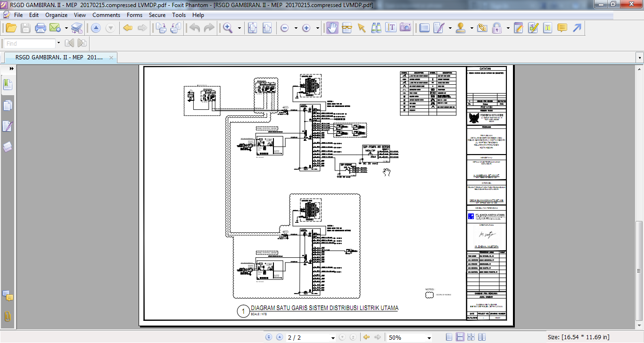Expand the page number dropdown

333,338
